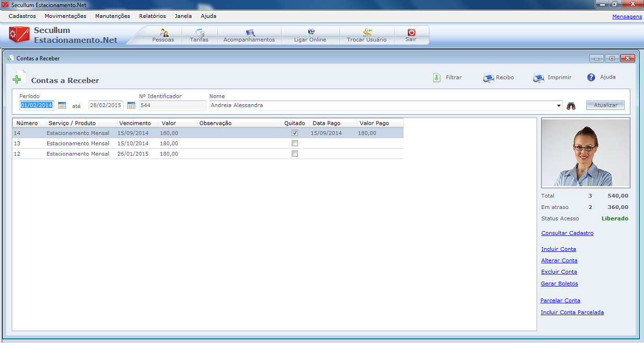Mark account number 12 as Quitado
Screen dimensions: 644x343
point(295,154)
